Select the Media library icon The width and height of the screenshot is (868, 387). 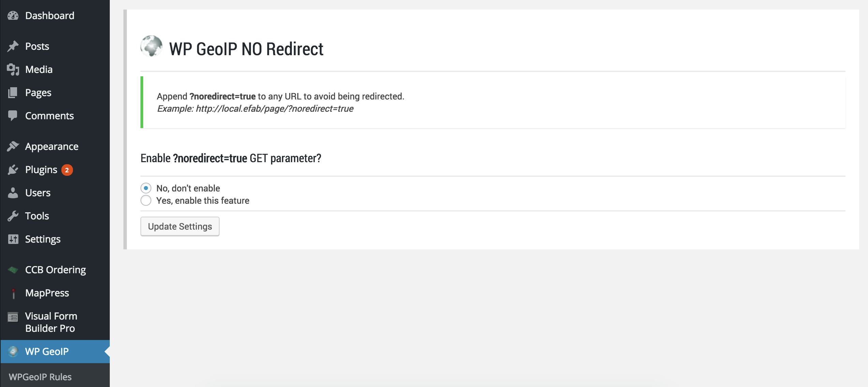[13, 69]
